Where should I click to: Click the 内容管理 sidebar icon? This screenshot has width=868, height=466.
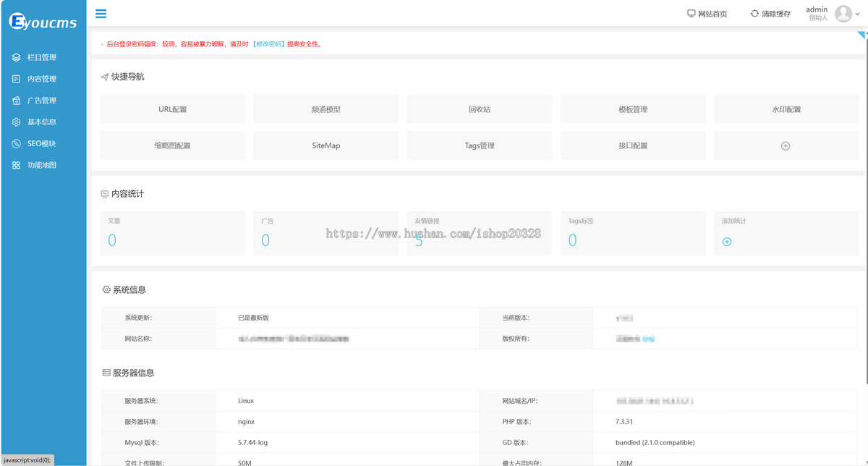click(17, 79)
